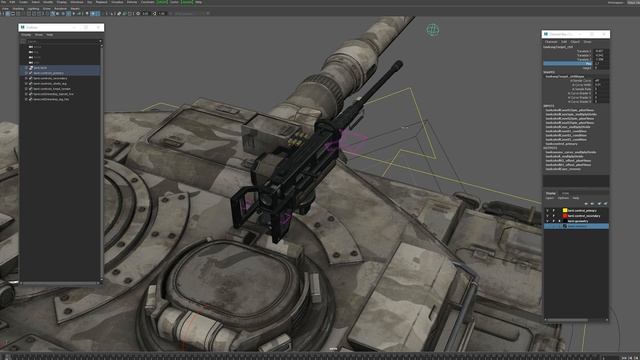Open the Help menu in main menu bar
The width and height of the screenshot is (640, 360).
point(198,2)
